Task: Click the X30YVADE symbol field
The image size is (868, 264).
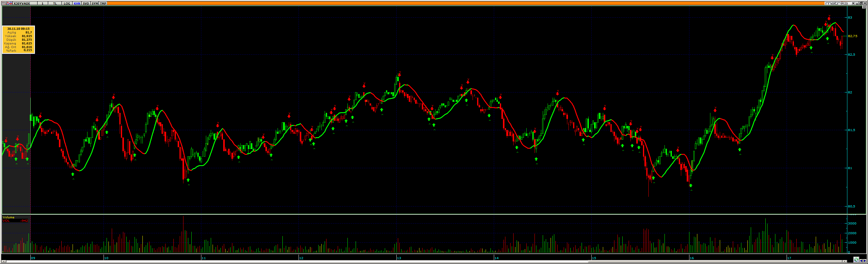Action: pos(25,3)
